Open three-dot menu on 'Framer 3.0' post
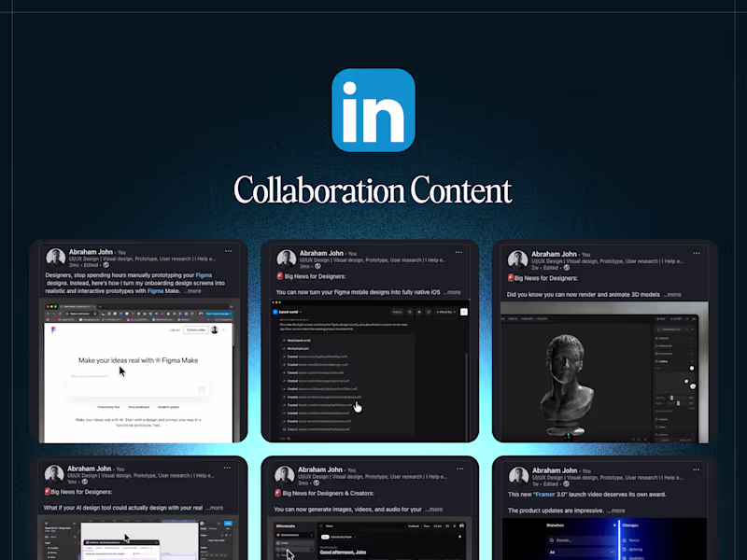Viewport: 747px width, 560px height. click(x=696, y=469)
